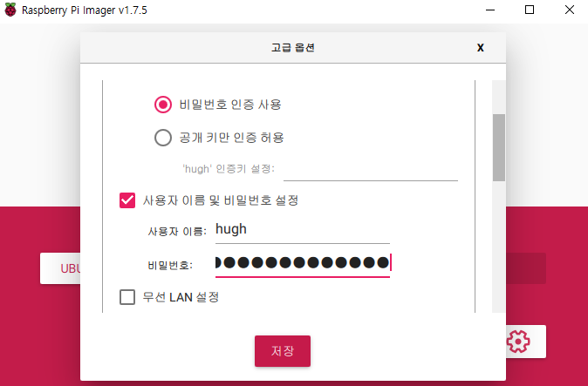This screenshot has width=588, height=386.
Task: Click into the 비밀번호 password field
Action: 302,263
